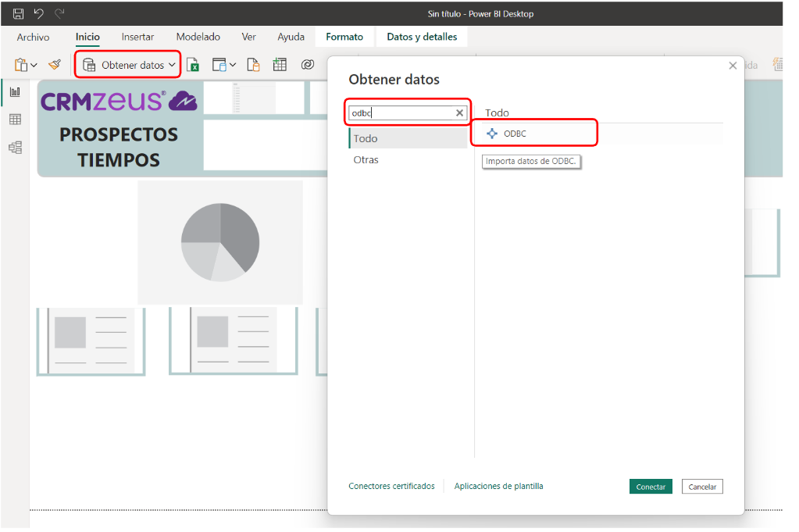Select the Format Painter brush icon

[55, 65]
